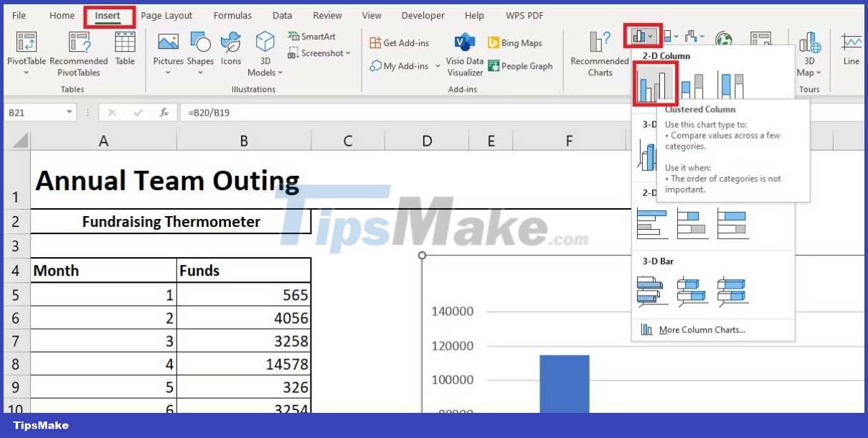Screen dimensions: 868x438
Task: Pick the first 3-D Bar chart style
Action: (x=651, y=290)
